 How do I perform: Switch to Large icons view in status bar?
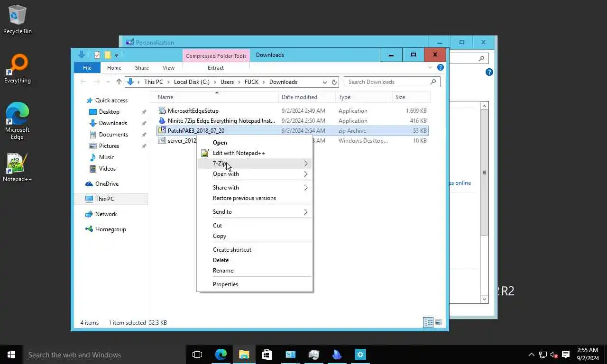click(439, 323)
